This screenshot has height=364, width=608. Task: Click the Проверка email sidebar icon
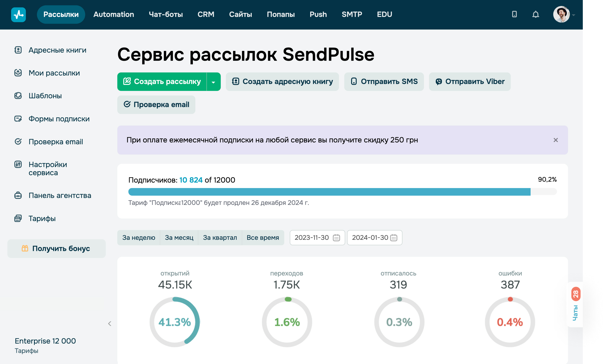point(18,142)
